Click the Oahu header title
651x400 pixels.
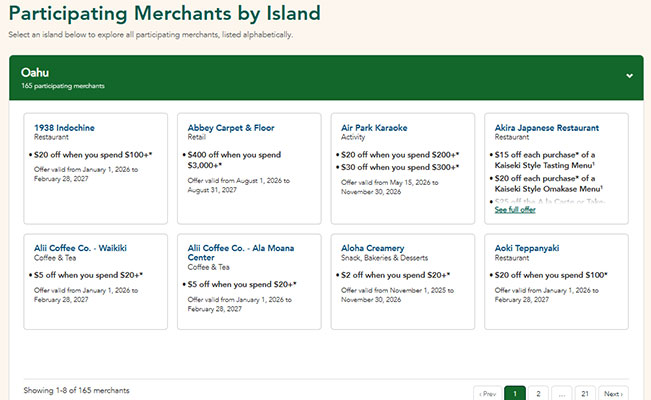pos(35,73)
